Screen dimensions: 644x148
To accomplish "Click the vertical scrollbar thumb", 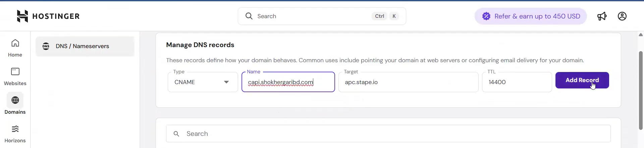I will (641, 90).
